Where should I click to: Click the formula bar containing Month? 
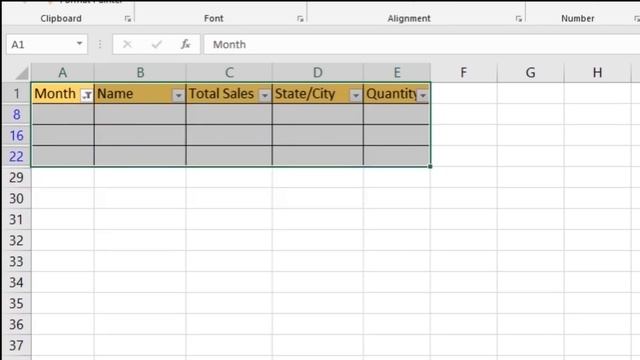pos(422,44)
